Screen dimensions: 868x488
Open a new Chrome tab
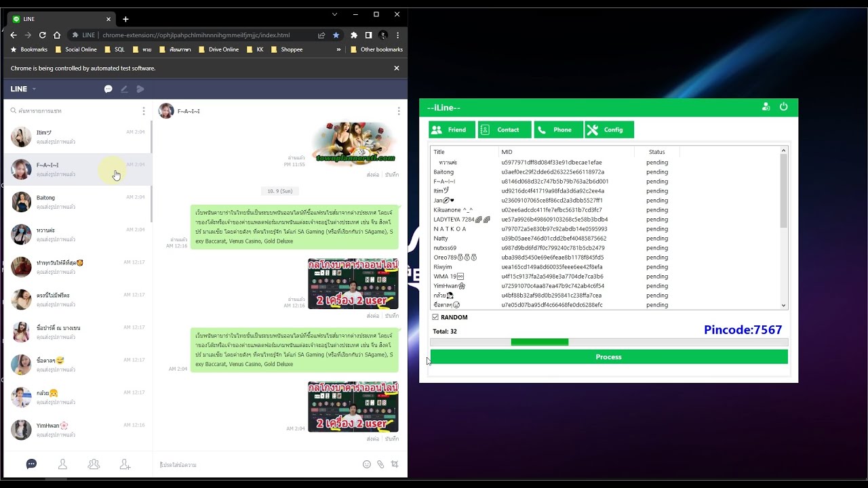coord(125,19)
